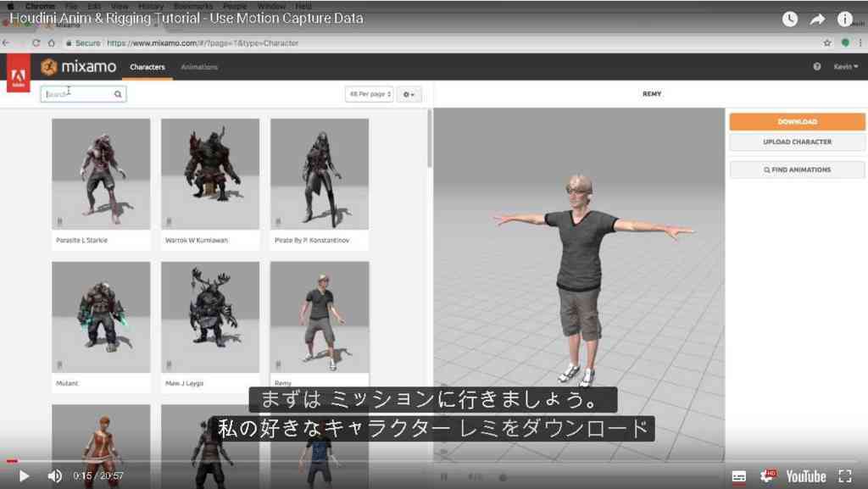Open the video info icon

click(845, 19)
